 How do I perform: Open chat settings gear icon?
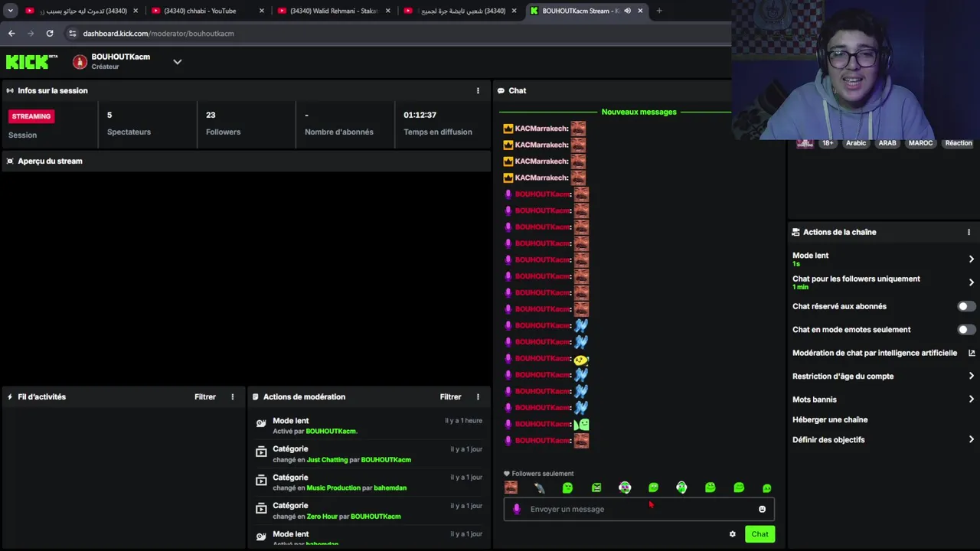pos(733,534)
